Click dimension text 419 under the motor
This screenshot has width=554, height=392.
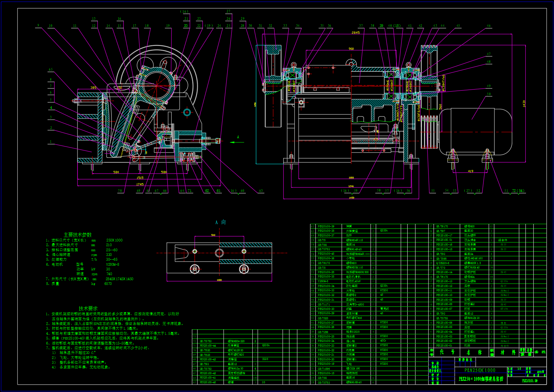coord(470,171)
